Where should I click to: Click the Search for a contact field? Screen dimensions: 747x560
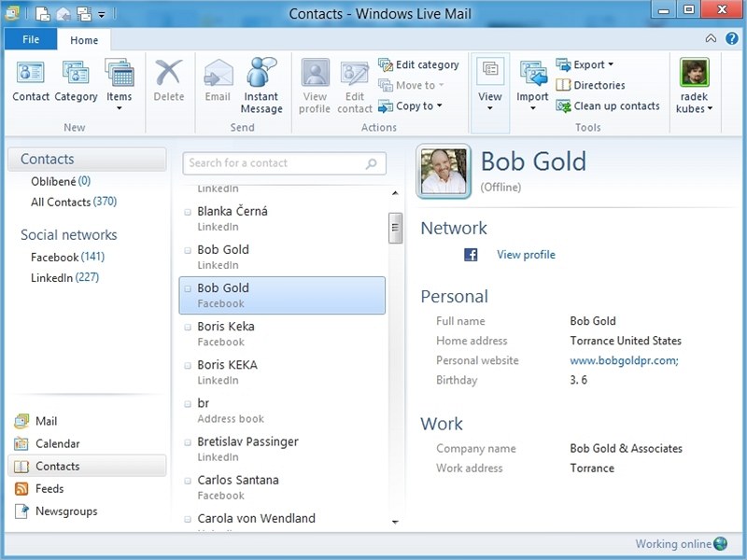(274, 163)
